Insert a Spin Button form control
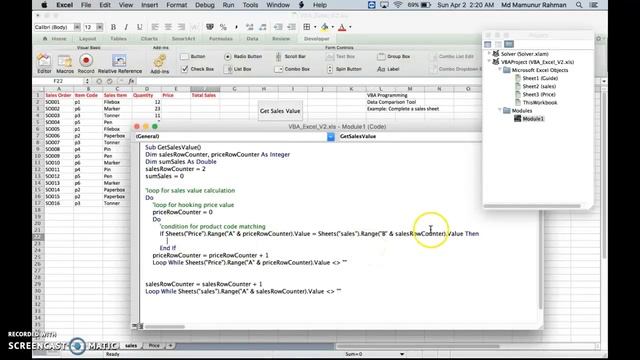 [x=344, y=69]
